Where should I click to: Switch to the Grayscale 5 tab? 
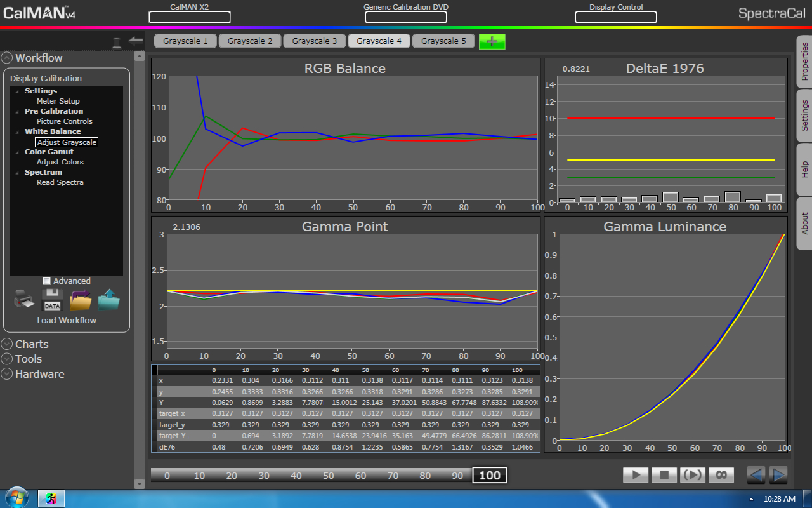[x=443, y=41]
